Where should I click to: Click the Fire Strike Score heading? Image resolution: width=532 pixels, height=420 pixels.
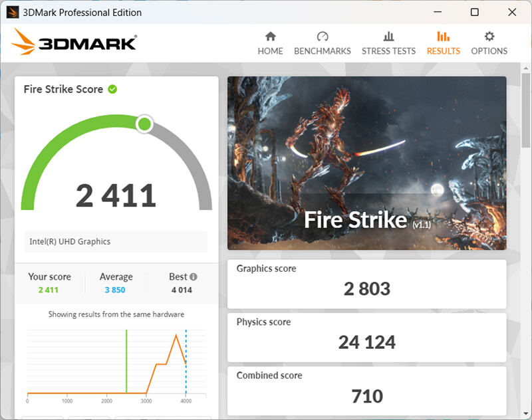63,89
